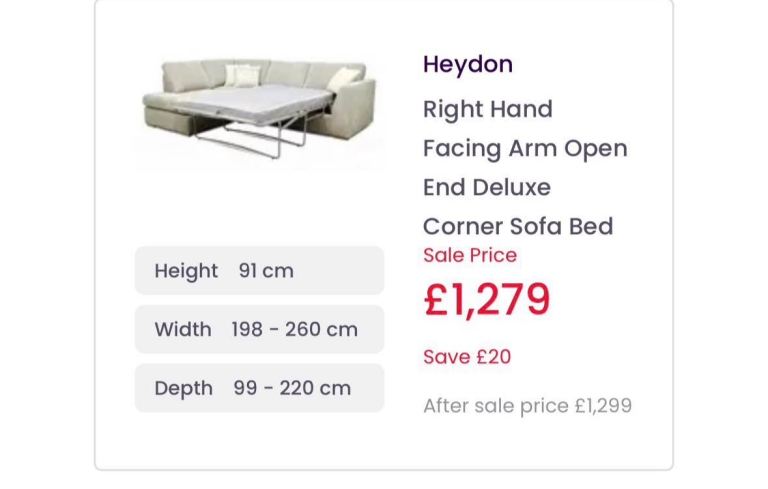The width and height of the screenshot is (768, 489).
Task: Click the Heydon brand name
Action: click(x=467, y=64)
